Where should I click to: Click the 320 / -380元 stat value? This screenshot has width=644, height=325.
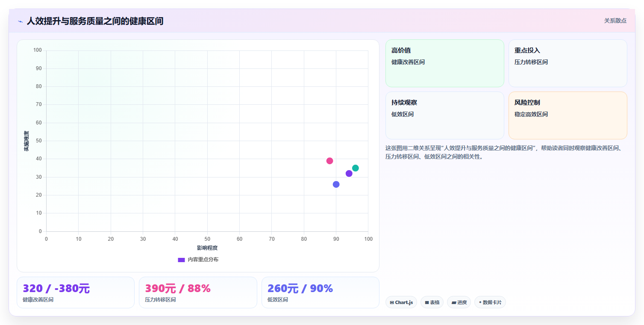(56, 289)
